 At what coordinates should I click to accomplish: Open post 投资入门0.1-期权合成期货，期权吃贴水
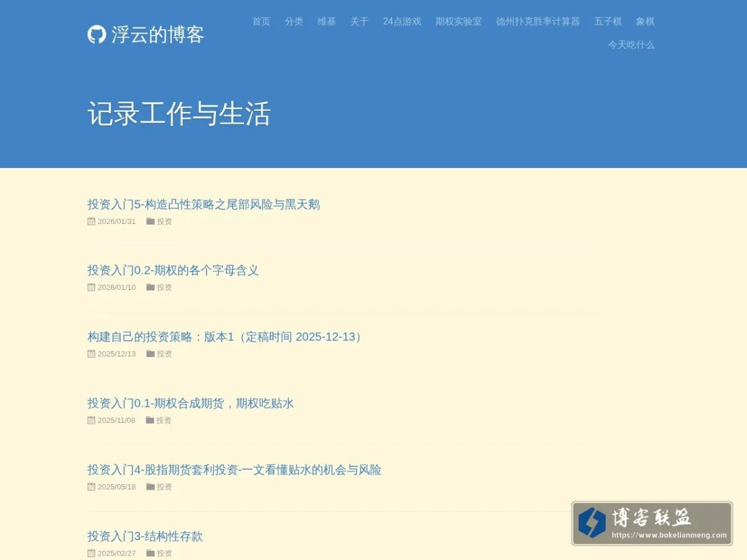[190, 403]
